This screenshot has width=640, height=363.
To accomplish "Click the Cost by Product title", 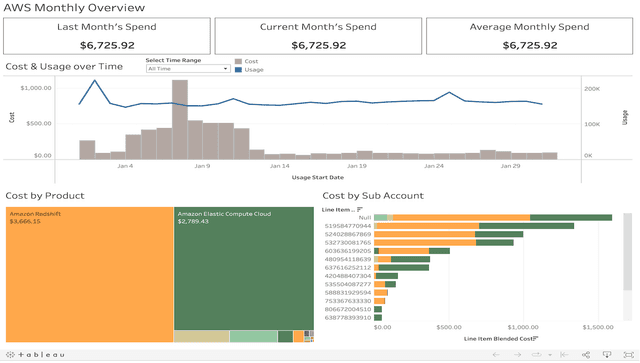I will point(45,196).
